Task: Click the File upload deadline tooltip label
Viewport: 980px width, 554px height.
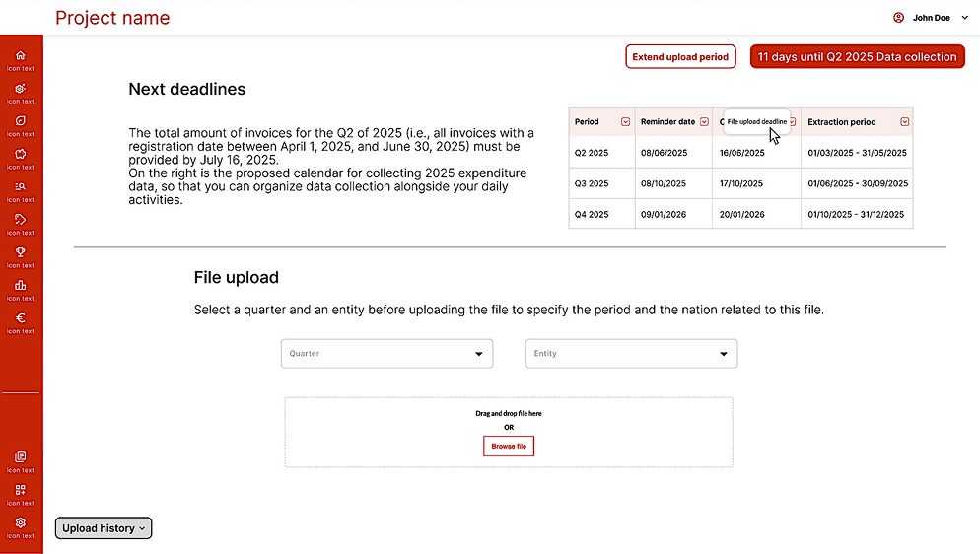Action: (757, 122)
